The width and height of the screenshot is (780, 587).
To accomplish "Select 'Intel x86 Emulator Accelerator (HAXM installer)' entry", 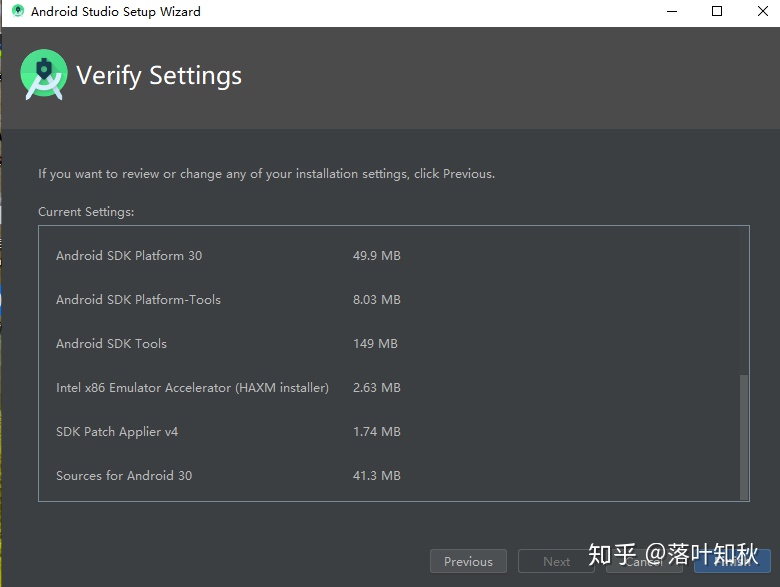I will pos(192,388).
